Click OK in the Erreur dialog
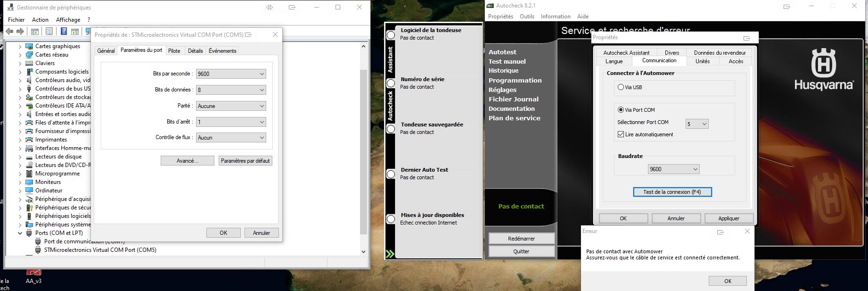The image size is (868, 291). 728,281
